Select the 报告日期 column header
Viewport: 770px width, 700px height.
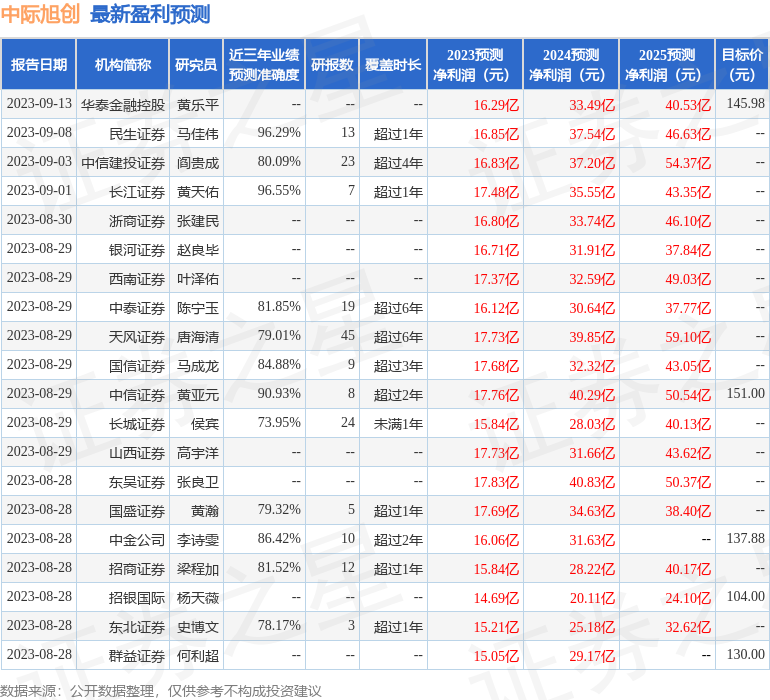tap(39, 64)
